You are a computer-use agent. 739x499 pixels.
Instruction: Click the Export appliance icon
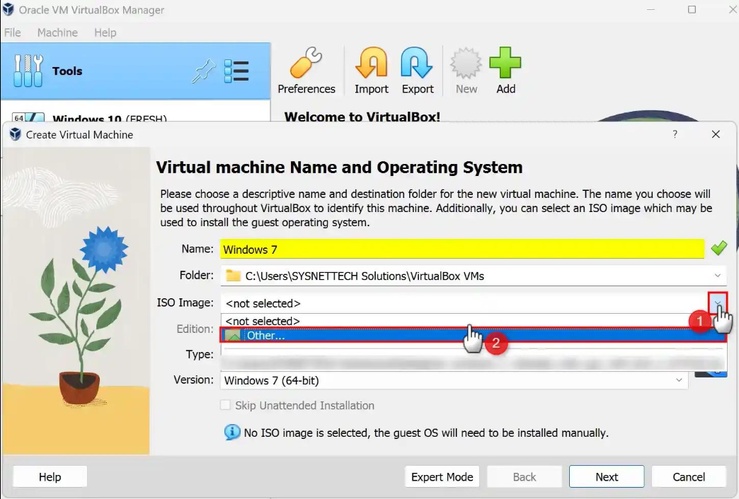click(417, 71)
